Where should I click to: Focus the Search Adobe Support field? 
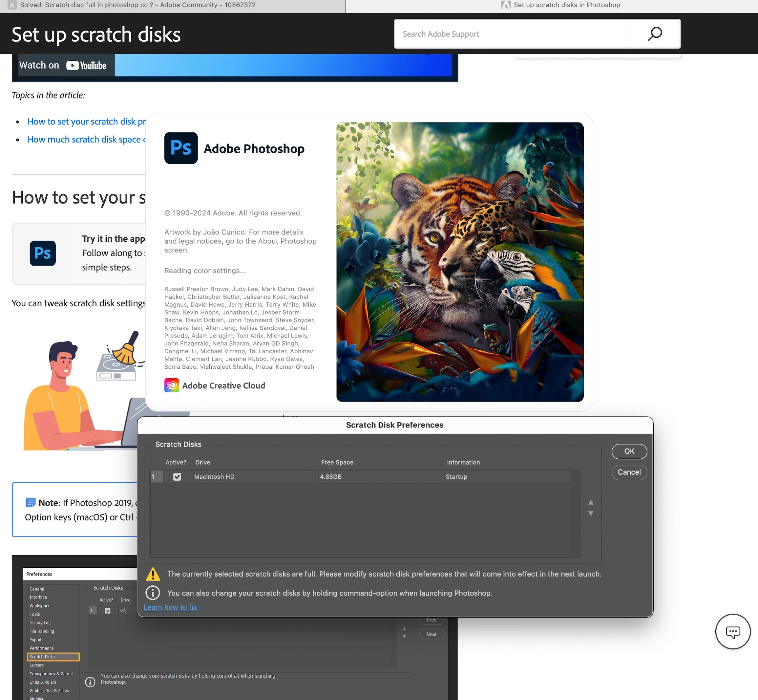click(x=512, y=34)
